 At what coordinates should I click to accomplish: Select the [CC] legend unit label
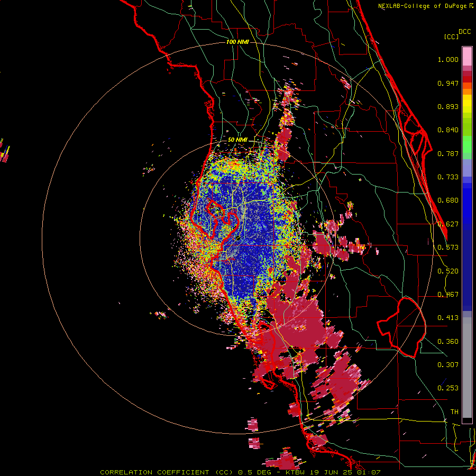tap(451, 36)
